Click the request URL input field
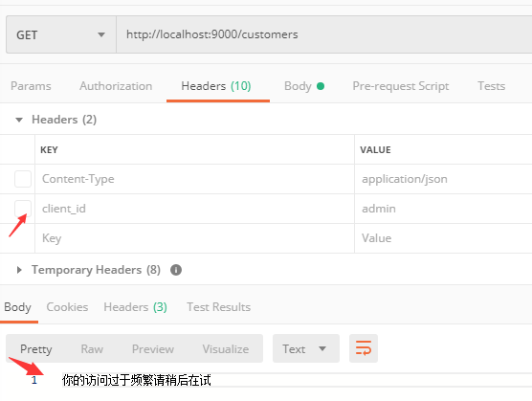The image size is (532, 401). click(324, 34)
